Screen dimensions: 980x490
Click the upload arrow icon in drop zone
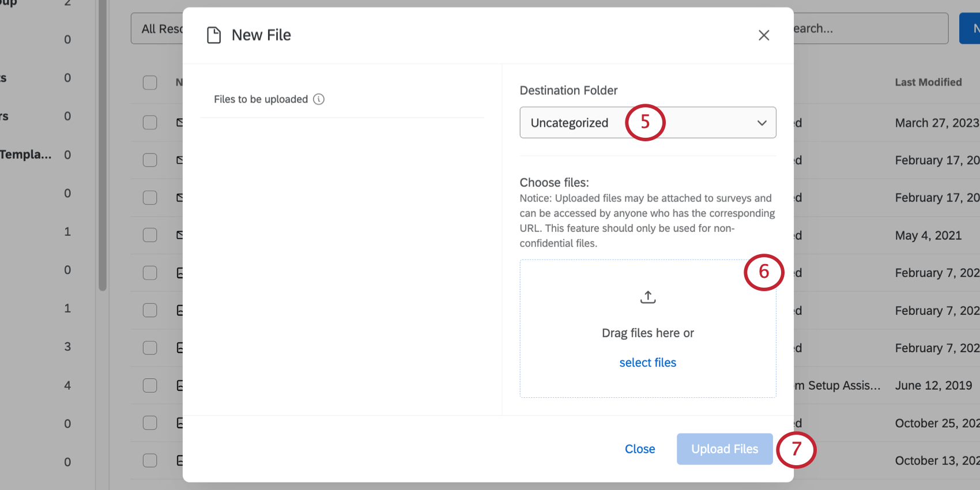[648, 297]
